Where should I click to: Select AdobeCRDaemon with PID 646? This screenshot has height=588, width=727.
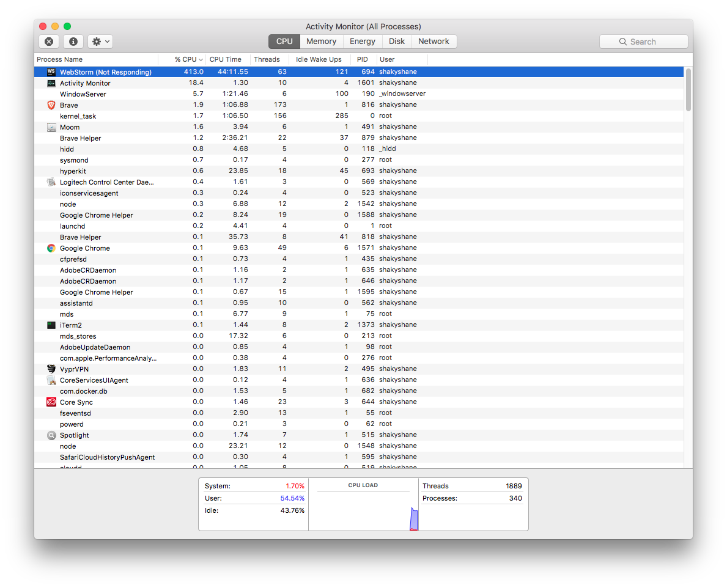click(359, 281)
